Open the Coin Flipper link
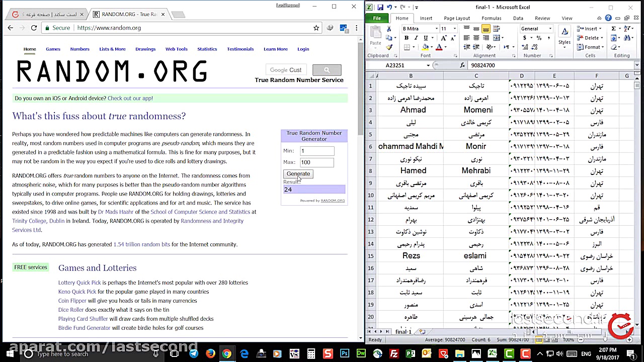The width and height of the screenshot is (644, 362). [x=72, y=301]
